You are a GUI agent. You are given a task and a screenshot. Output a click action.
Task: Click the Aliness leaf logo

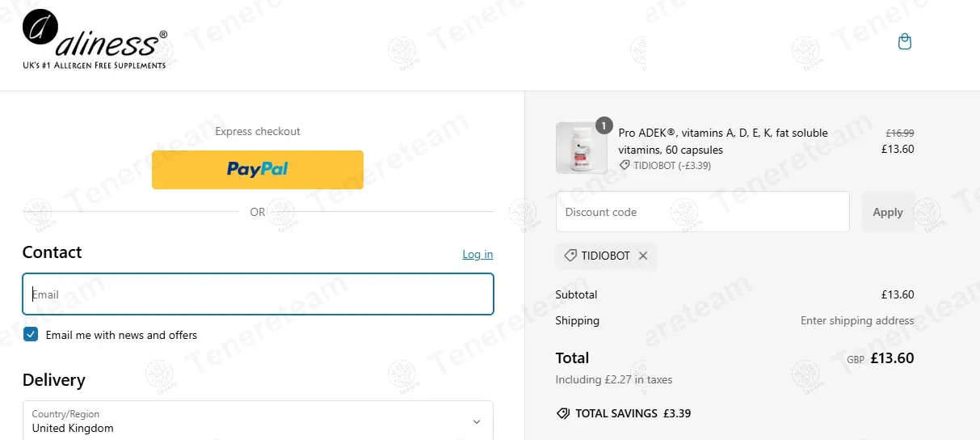click(40, 27)
